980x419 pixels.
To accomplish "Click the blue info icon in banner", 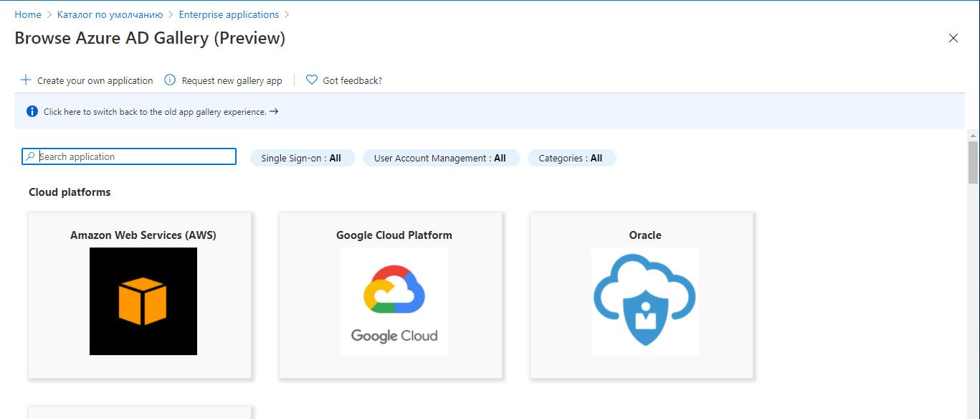I will tap(32, 112).
